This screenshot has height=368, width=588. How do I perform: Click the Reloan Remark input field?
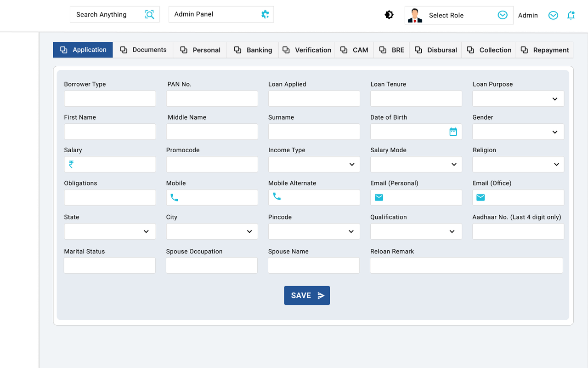(466, 265)
